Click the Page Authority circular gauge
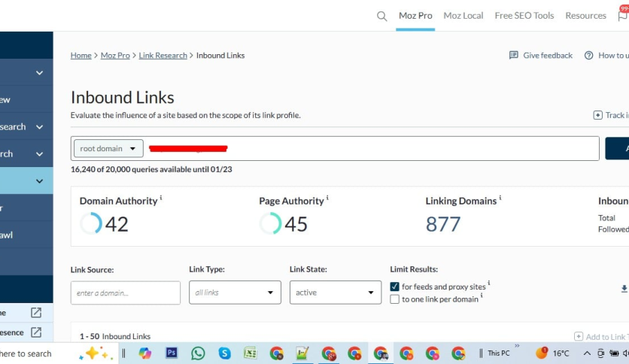 click(x=270, y=223)
